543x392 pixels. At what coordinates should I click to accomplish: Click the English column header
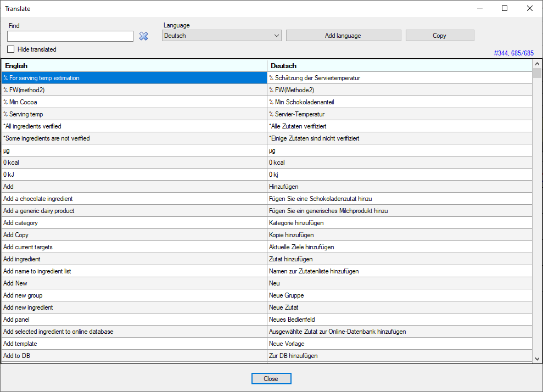tap(135, 66)
